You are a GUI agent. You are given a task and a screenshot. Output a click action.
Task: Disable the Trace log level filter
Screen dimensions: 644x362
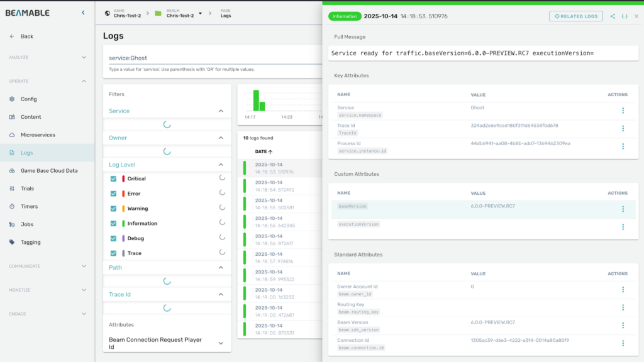(x=113, y=253)
